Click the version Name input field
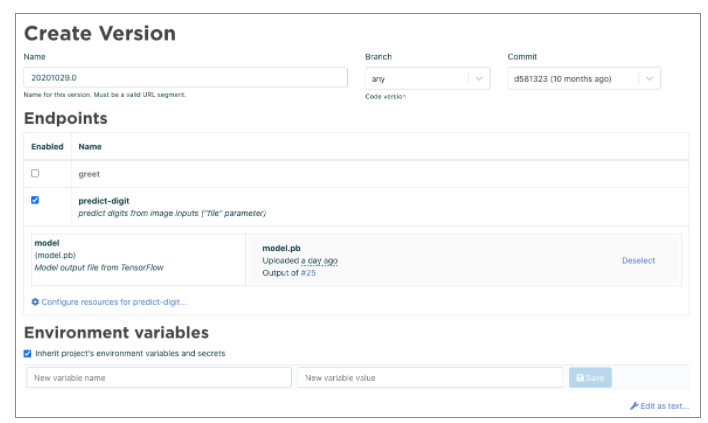Image resolution: width=708 pixels, height=423 pixels. point(186,78)
